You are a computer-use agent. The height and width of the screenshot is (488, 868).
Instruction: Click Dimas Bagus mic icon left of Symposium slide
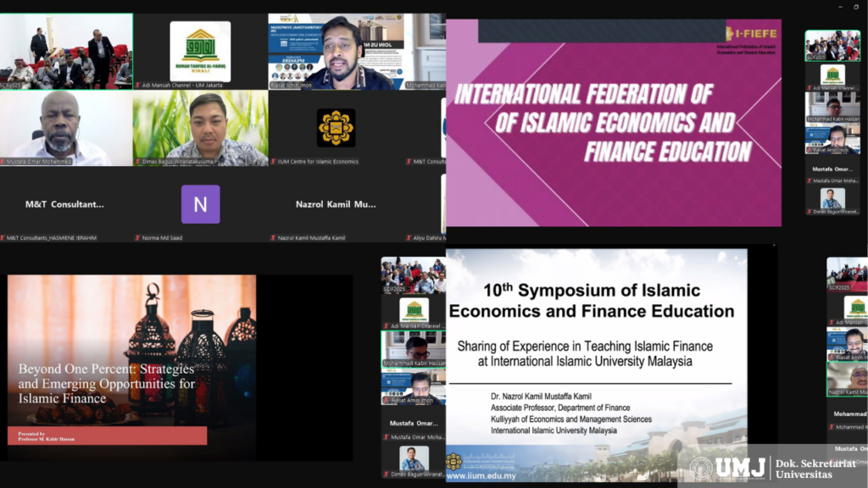[387, 474]
